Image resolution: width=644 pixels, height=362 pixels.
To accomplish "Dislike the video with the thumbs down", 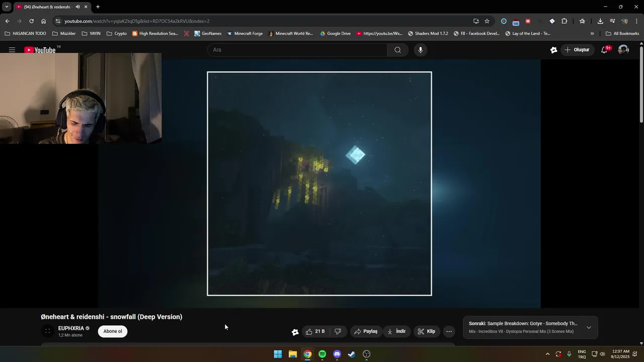I will 338,331.
